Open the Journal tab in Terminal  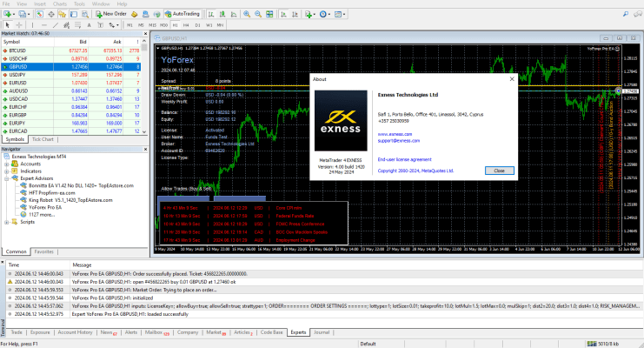pos(322,332)
